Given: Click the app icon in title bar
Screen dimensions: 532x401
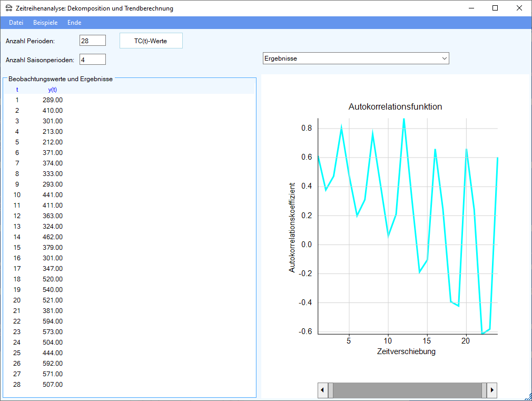Looking at the screenshot, I should [x=9, y=8].
